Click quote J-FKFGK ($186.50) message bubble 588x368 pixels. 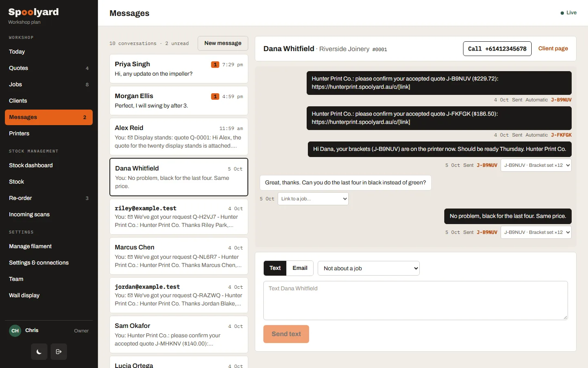439,118
